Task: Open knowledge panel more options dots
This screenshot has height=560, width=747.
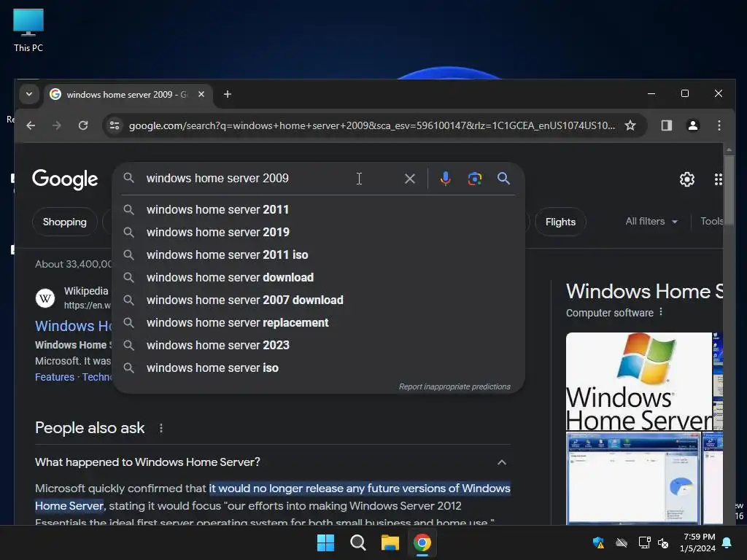Action: tap(661, 312)
